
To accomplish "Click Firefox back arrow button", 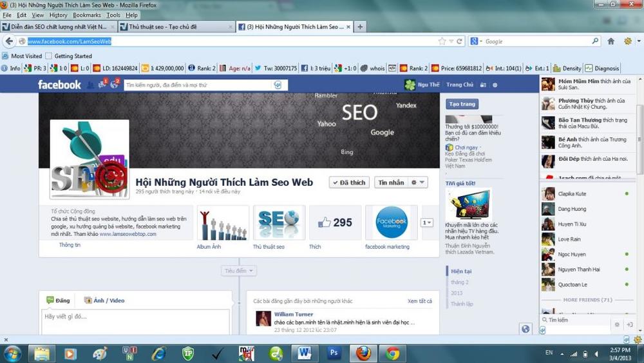I will [9, 41].
